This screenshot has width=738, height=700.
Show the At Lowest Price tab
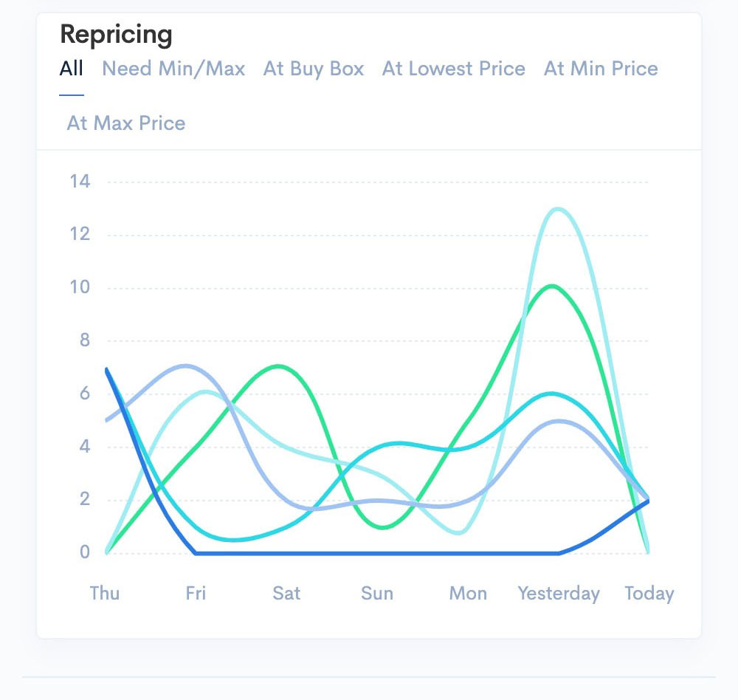(454, 69)
